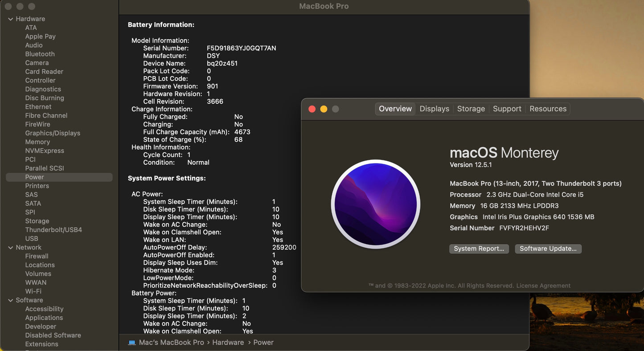
Task: Open Applications under Software
Action: point(44,318)
